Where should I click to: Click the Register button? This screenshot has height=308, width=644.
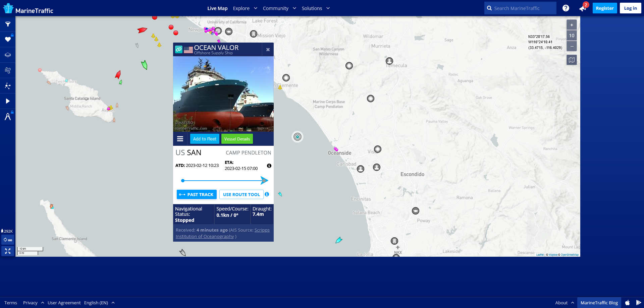pos(605,8)
